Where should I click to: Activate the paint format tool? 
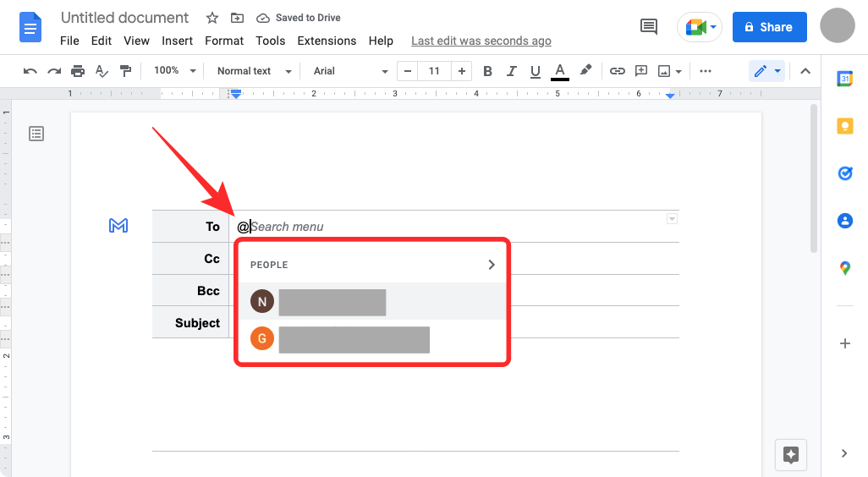point(126,71)
